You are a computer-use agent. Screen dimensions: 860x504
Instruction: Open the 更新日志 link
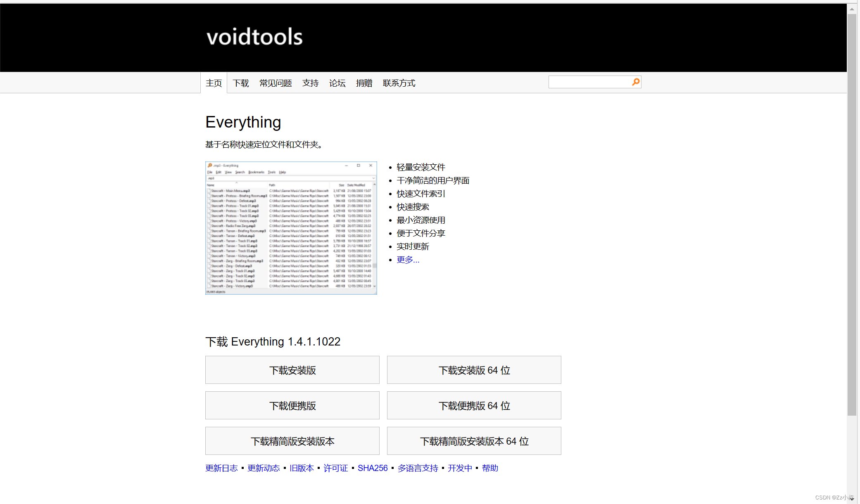pos(221,468)
